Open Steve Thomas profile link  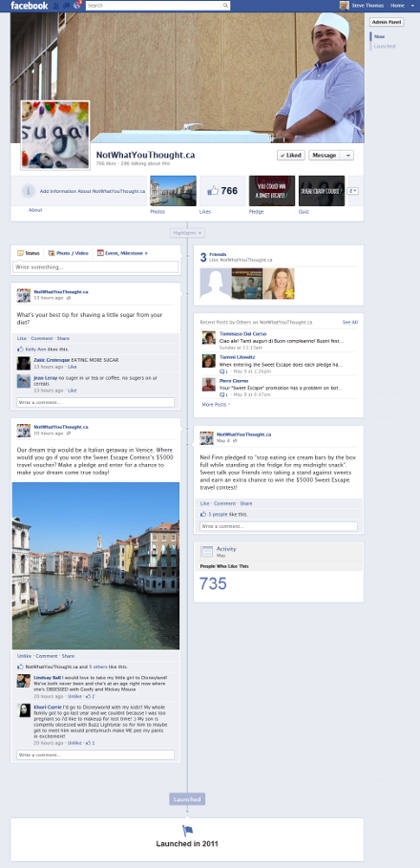[367, 6]
